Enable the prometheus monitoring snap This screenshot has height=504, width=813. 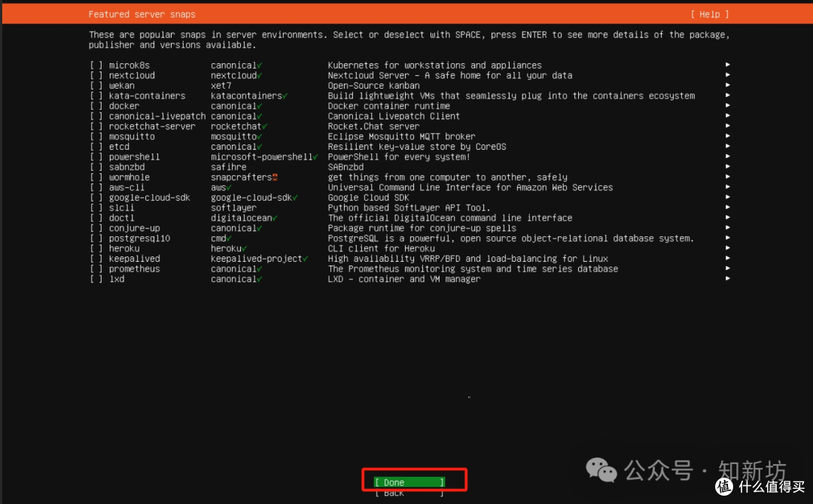click(x=96, y=269)
